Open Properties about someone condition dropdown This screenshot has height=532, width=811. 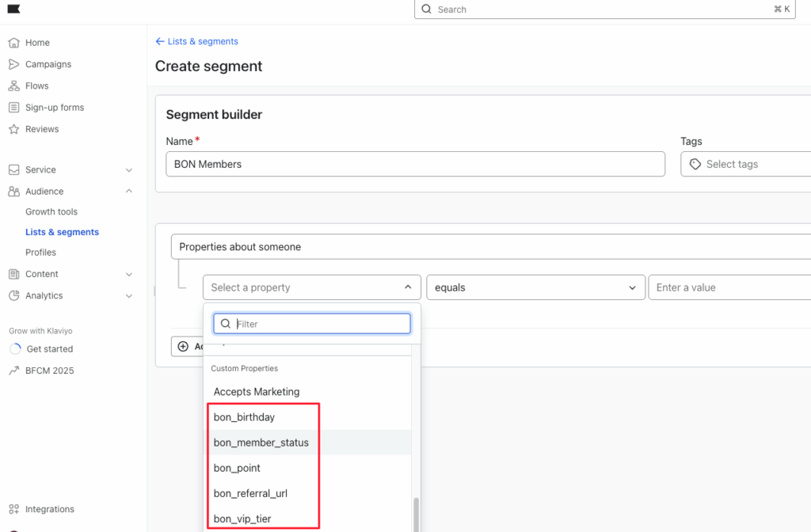click(491, 247)
